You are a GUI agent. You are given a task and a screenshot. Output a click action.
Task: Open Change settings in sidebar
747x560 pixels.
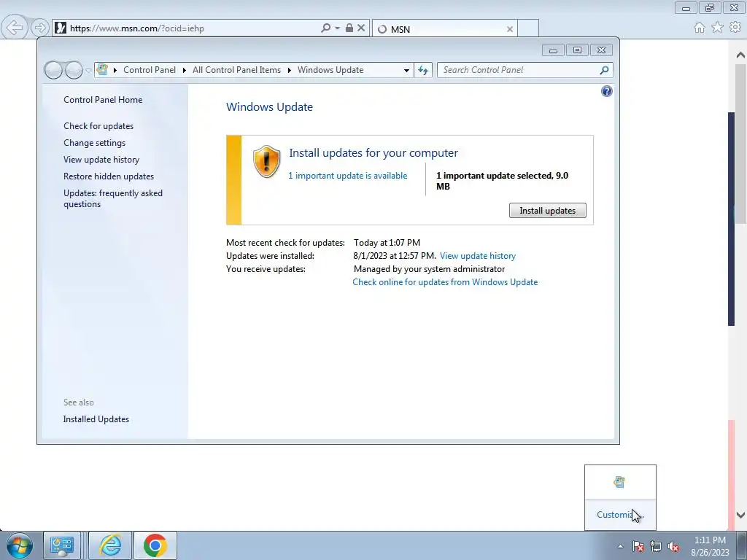coord(95,143)
